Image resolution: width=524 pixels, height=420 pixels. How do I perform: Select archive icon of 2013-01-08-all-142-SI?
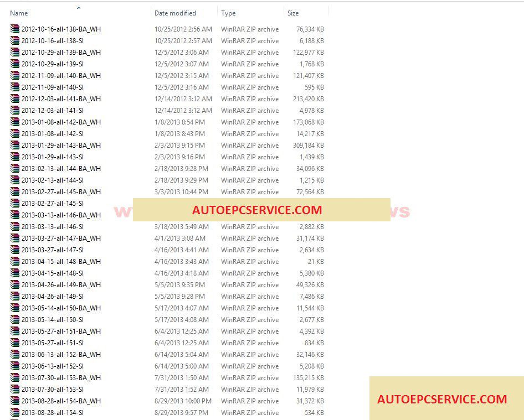coord(15,133)
